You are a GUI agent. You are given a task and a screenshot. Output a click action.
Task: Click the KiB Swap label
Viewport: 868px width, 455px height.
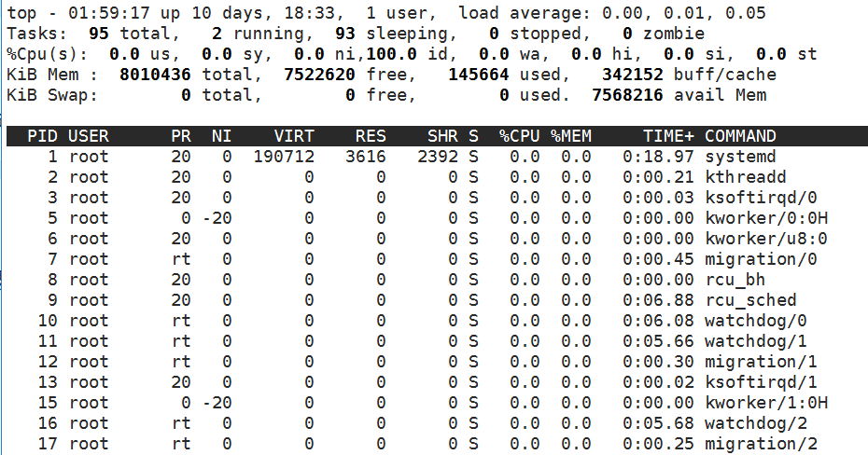pos(52,95)
